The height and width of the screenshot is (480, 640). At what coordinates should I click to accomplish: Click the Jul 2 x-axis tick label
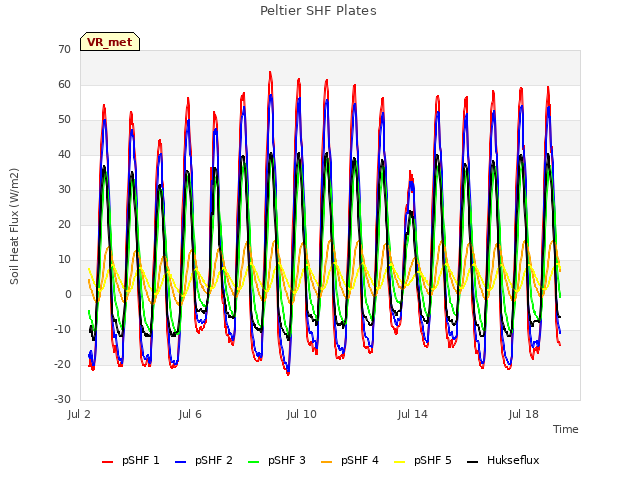[79, 414]
